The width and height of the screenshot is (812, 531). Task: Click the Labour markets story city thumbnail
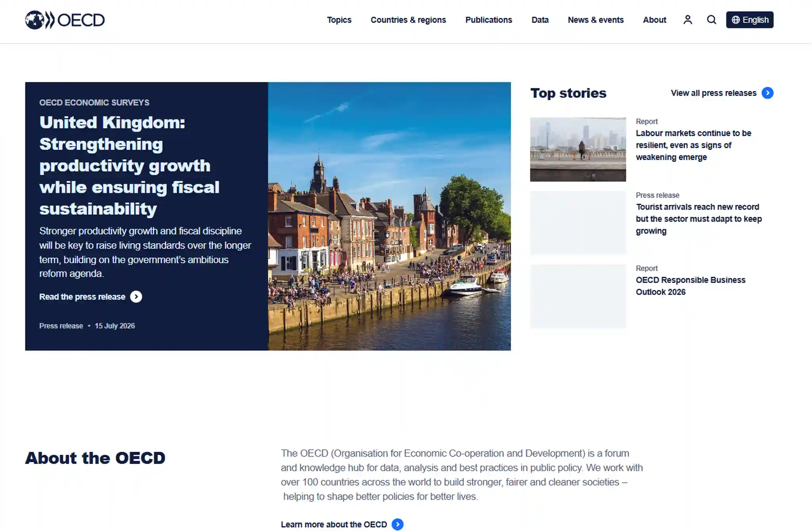[578, 149]
